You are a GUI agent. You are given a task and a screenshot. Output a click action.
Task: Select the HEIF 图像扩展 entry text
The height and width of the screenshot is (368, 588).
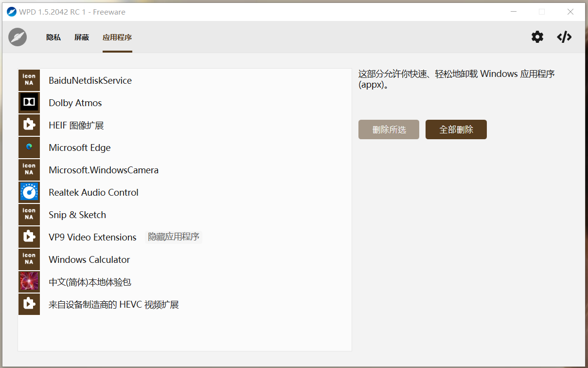pyautogui.click(x=76, y=126)
